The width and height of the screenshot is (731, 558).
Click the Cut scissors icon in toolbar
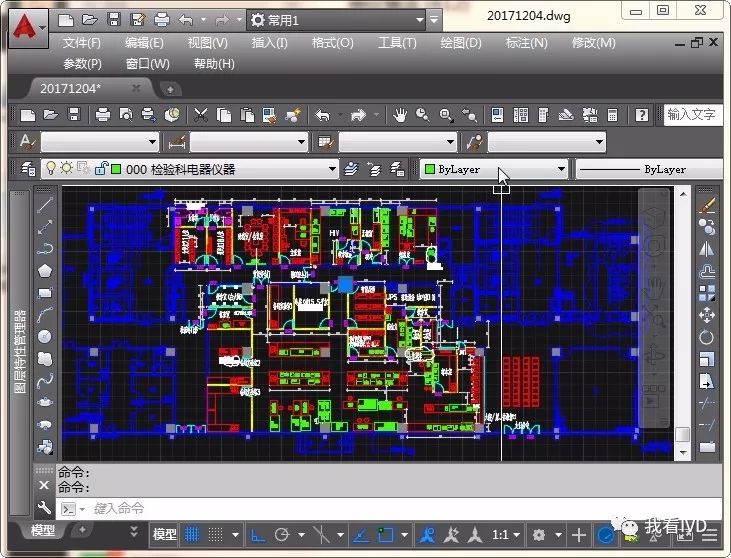coord(201,115)
